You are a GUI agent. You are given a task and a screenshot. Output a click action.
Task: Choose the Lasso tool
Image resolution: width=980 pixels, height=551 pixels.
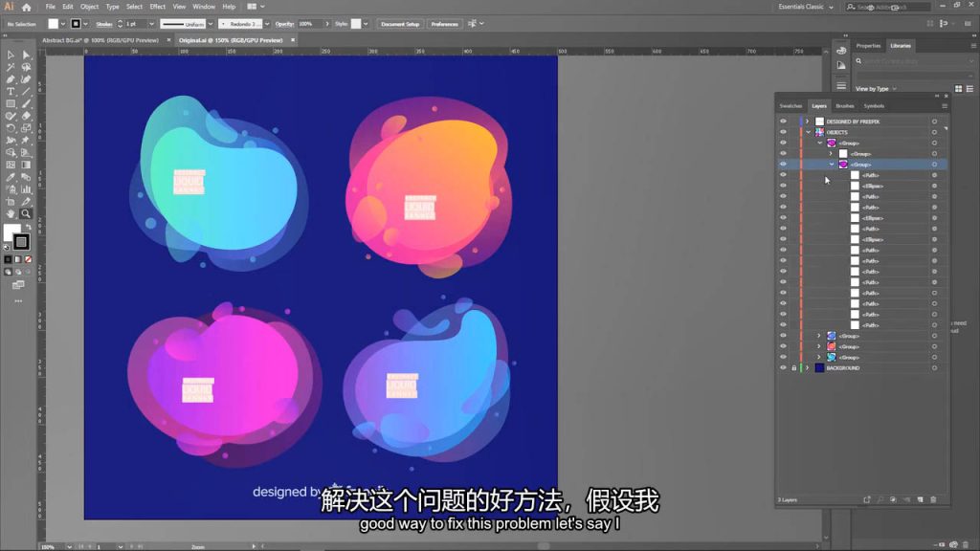(26, 67)
